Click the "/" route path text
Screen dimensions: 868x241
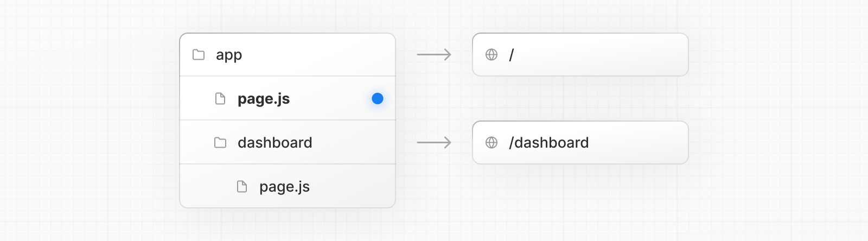click(512, 55)
